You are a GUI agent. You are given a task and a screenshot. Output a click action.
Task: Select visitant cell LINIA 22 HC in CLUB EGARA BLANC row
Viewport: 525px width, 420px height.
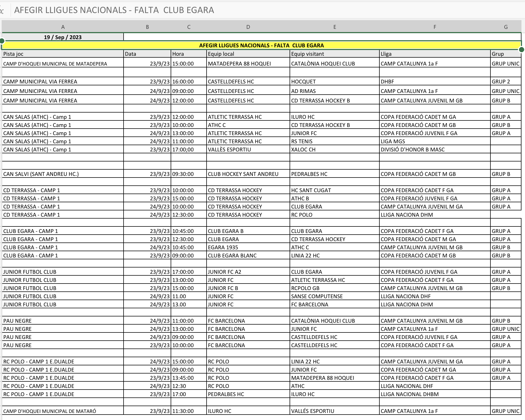coord(335,256)
